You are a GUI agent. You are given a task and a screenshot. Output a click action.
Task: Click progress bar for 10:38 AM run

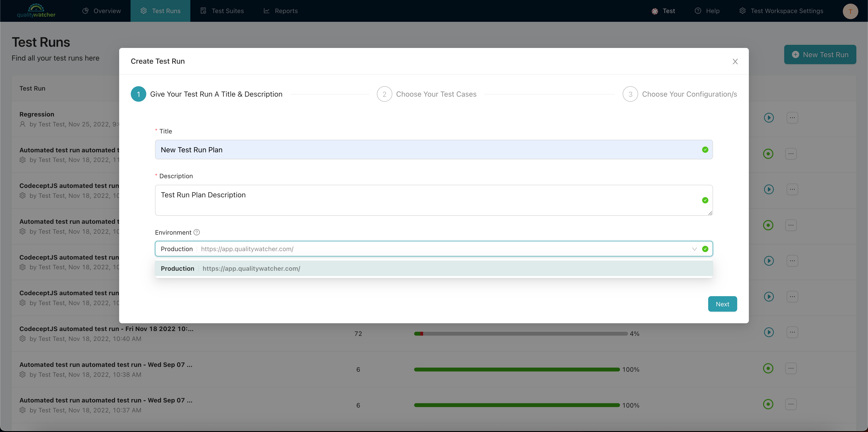click(517, 369)
